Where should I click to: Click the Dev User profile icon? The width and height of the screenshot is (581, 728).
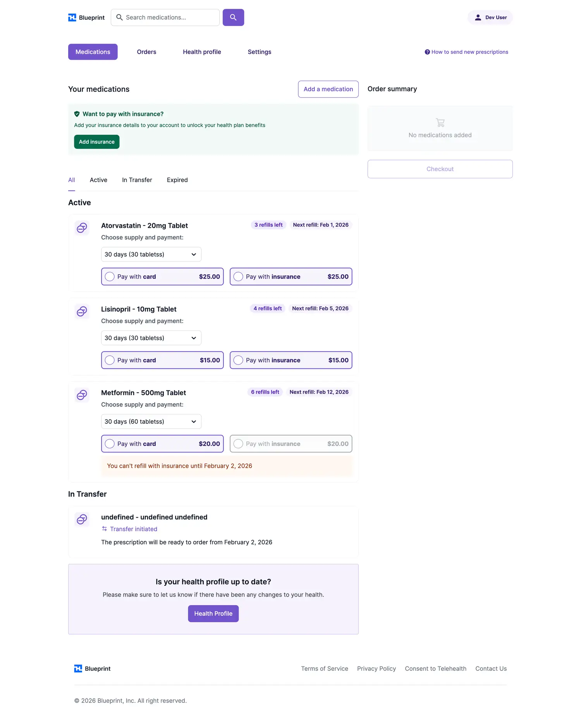coord(478,17)
